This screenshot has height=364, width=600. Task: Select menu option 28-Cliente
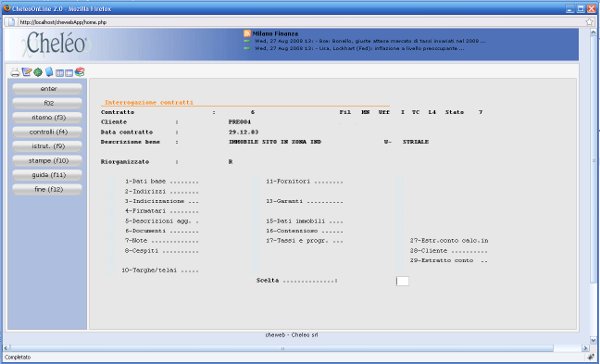coord(449,251)
